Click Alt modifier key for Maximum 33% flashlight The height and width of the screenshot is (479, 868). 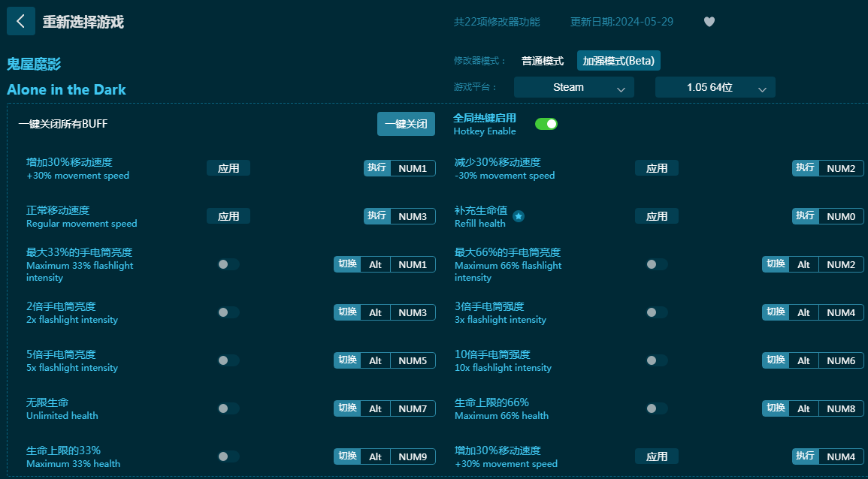pyautogui.click(x=375, y=264)
